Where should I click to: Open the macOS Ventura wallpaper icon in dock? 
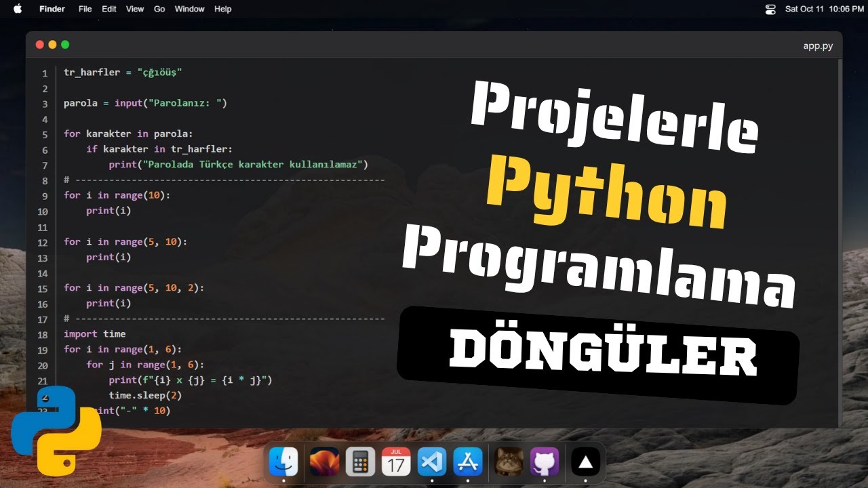[324, 462]
